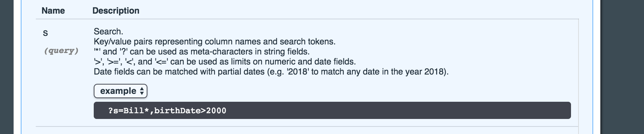
Task: Click the '?s=' prefix in example code
Action: pyautogui.click(x=116, y=110)
